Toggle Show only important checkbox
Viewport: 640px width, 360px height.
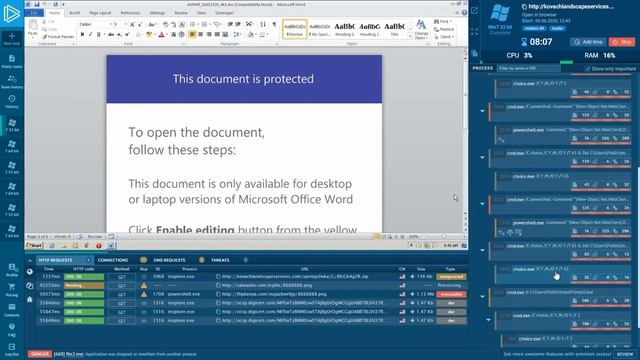pyautogui.click(x=588, y=69)
